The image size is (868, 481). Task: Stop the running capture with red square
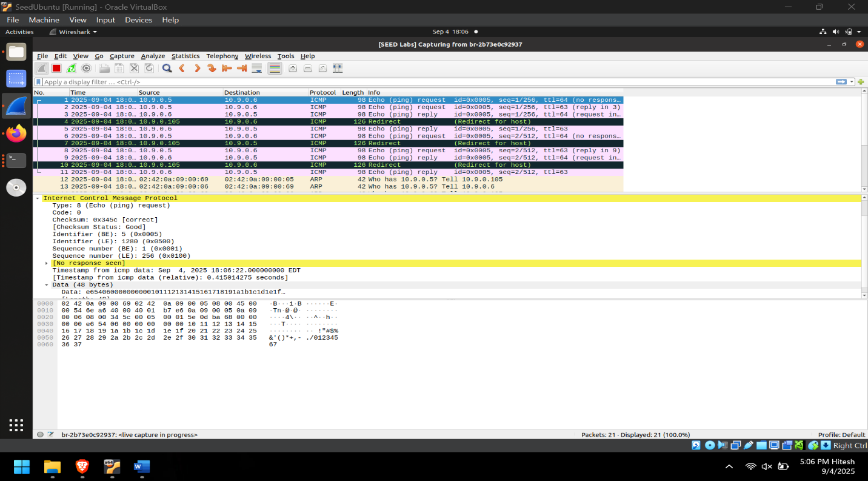click(56, 69)
